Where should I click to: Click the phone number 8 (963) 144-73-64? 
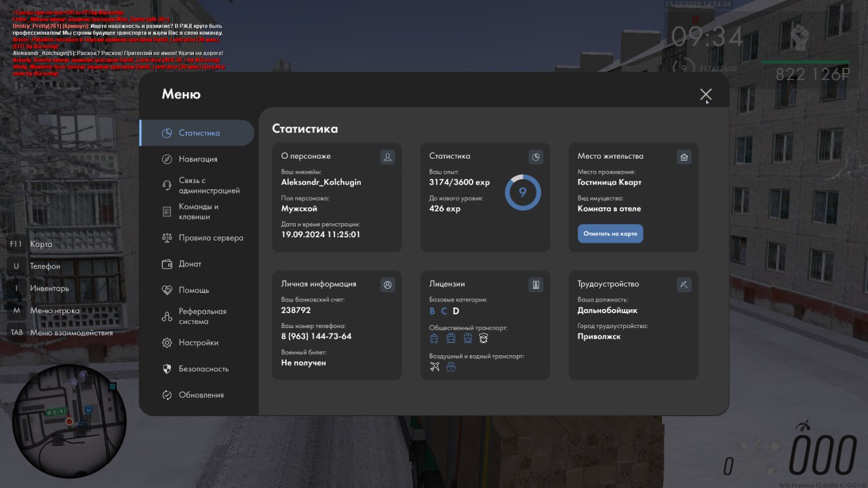[317, 336]
